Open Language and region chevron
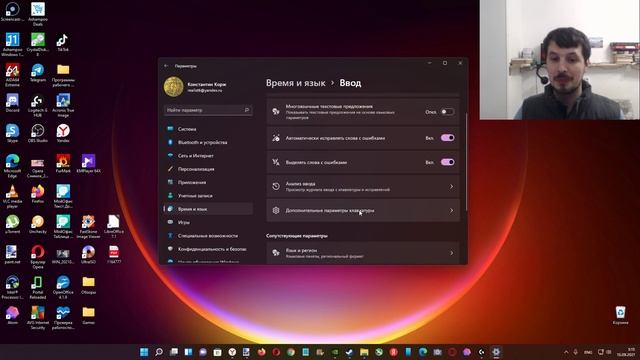Viewport: 640px width, 360px height. [x=451, y=253]
